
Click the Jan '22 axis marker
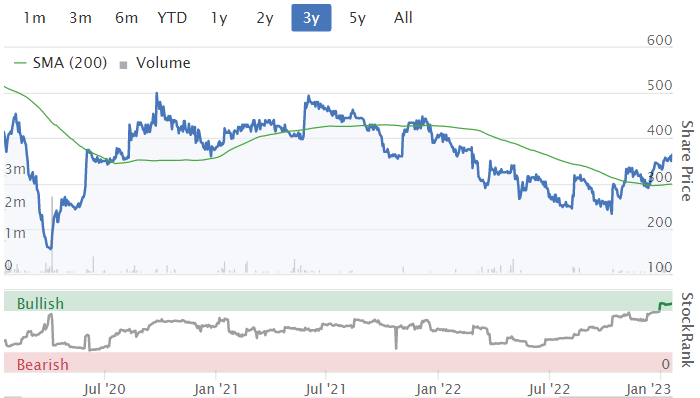coord(438,389)
